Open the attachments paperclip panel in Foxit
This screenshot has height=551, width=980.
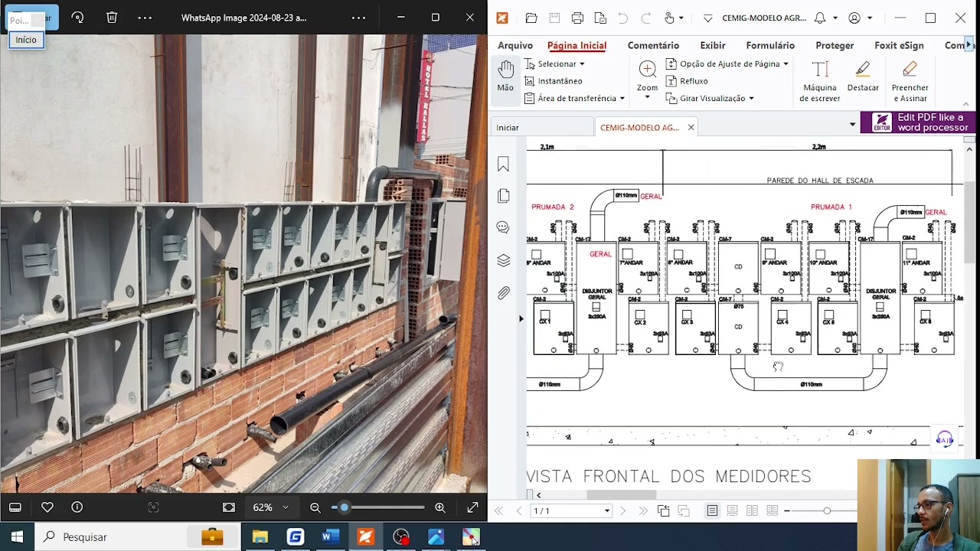503,292
